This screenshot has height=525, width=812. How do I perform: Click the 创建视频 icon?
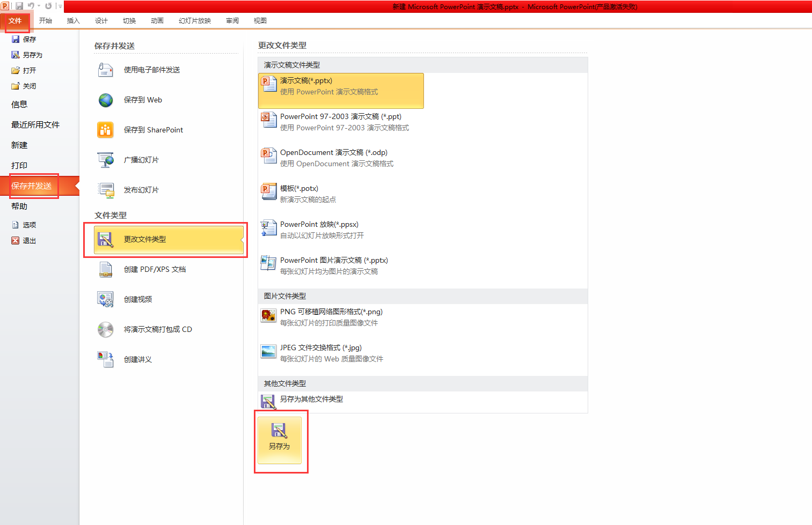point(106,299)
